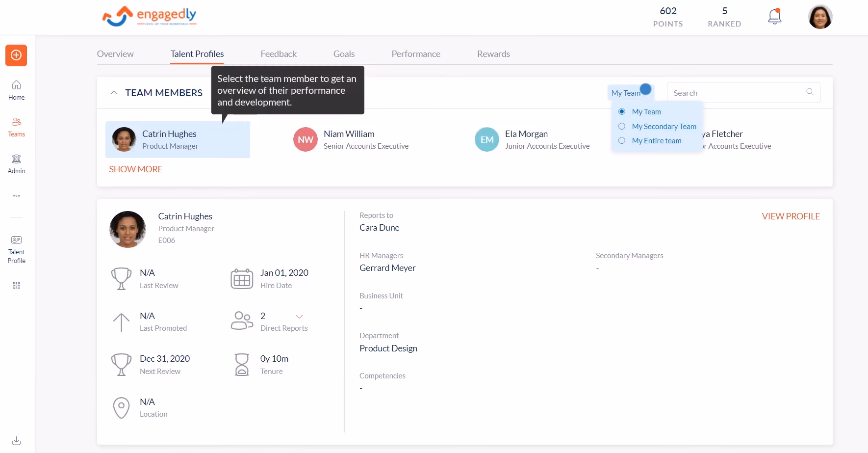Screen dimensions: 868x453
Task: Switch to the Performance tab
Action: coord(416,54)
